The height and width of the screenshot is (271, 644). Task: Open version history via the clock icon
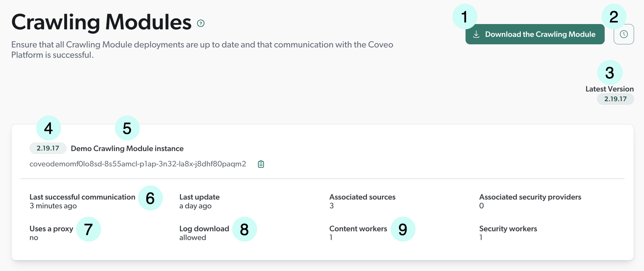click(623, 34)
